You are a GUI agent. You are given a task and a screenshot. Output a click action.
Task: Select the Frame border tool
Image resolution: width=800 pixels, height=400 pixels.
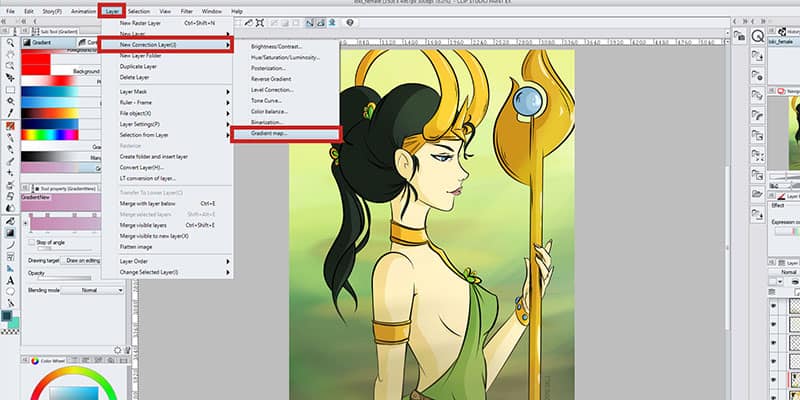click(10, 257)
